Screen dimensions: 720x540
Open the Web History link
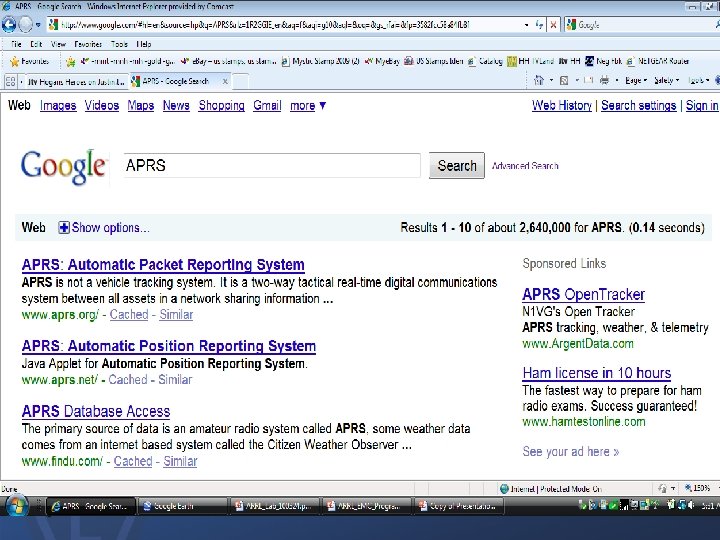pyautogui.click(x=562, y=106)
